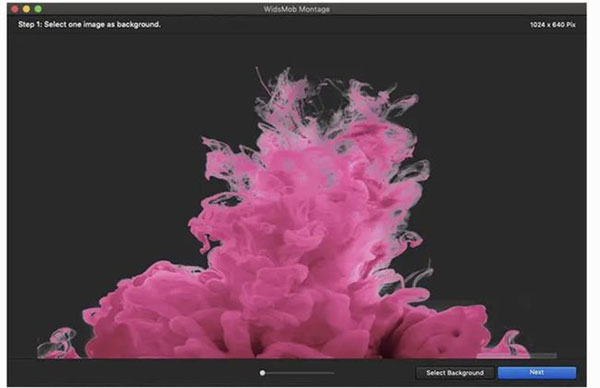This screenshot has height=388, width=600.
Task: Click the Select Background button
Action: pyautogui.click(x=455, y=373)
